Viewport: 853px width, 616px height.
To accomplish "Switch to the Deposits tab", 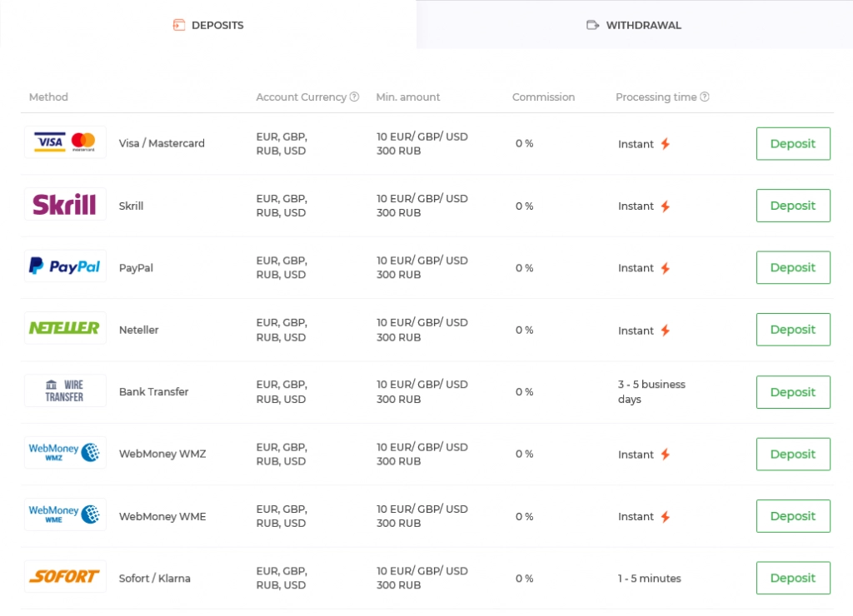I will coord(208,25).
